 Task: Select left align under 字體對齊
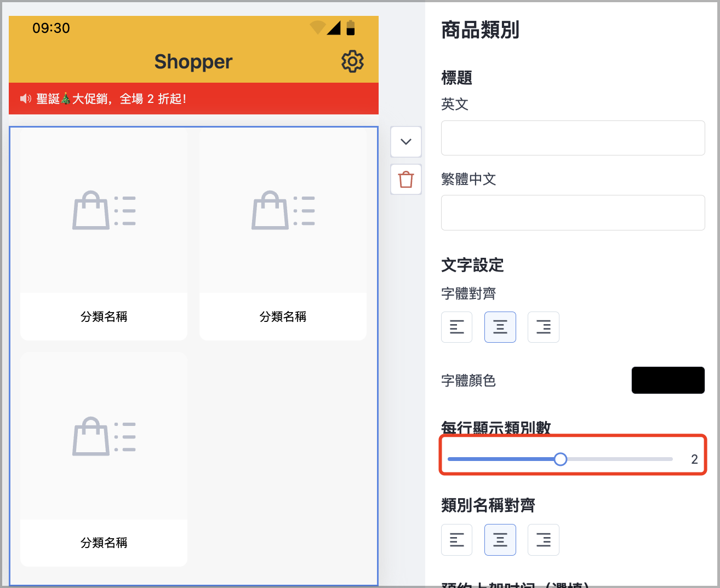(x=456, y=327)
